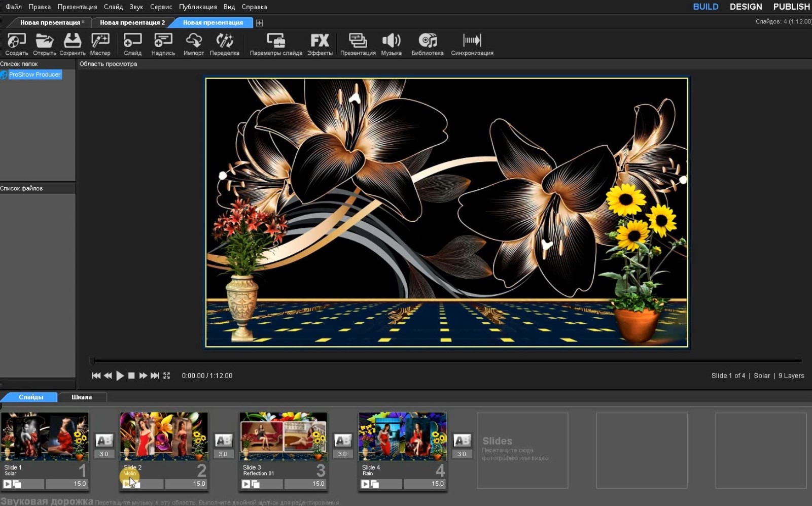Save the show with Сохранить icon
Screen dimensions: 812x506
(x=72, y=44)
